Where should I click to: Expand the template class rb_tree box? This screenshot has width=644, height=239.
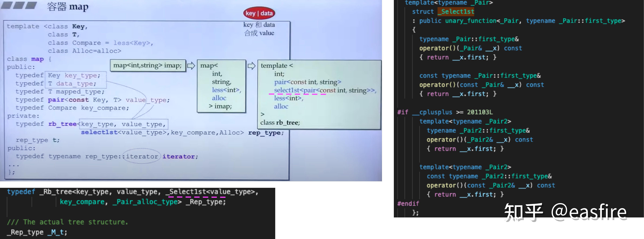tap(319, 94)
